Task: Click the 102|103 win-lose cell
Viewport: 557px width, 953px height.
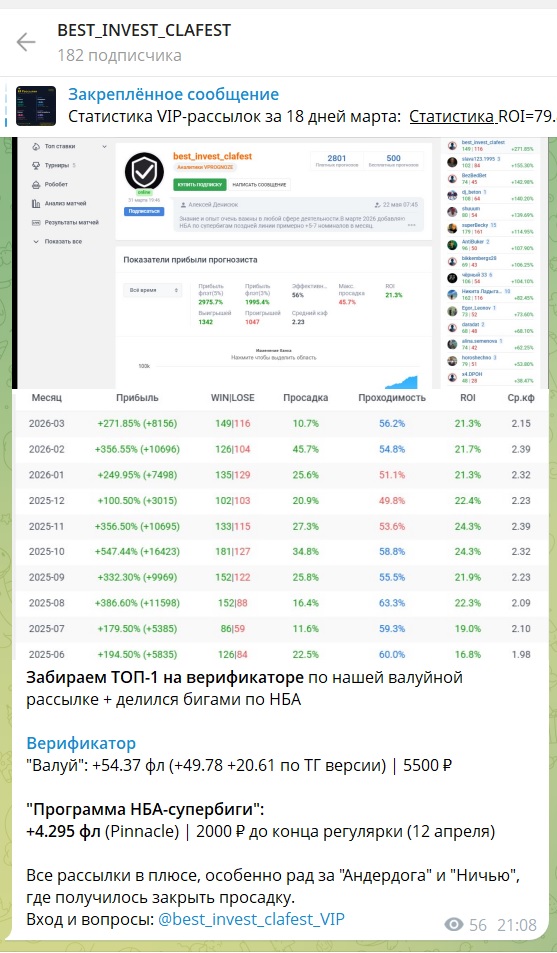Action: [x=232, y=500]
